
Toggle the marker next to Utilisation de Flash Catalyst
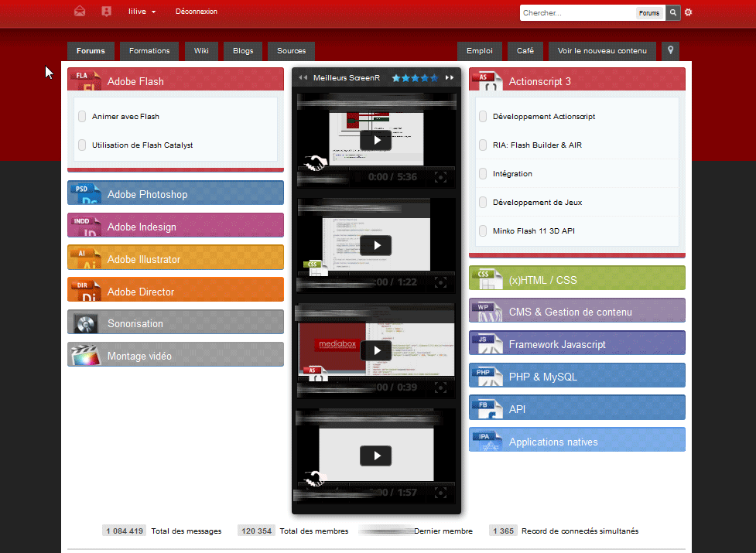tap(82, 145)
